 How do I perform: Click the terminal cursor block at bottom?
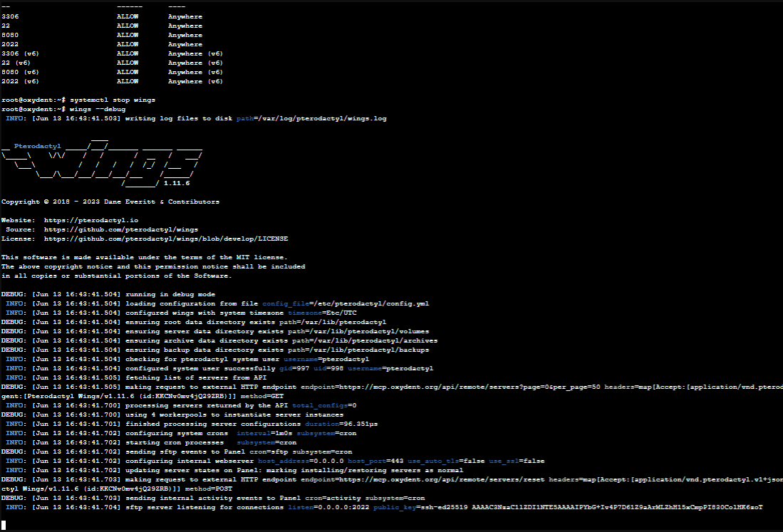click(x=4, y=525)
